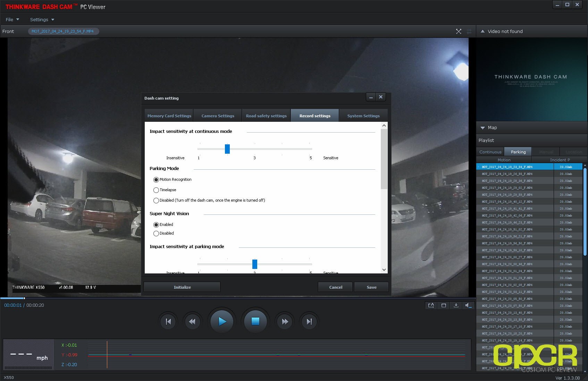Minimize the PC Viewer window
The image size is (588, 381).
557,5
